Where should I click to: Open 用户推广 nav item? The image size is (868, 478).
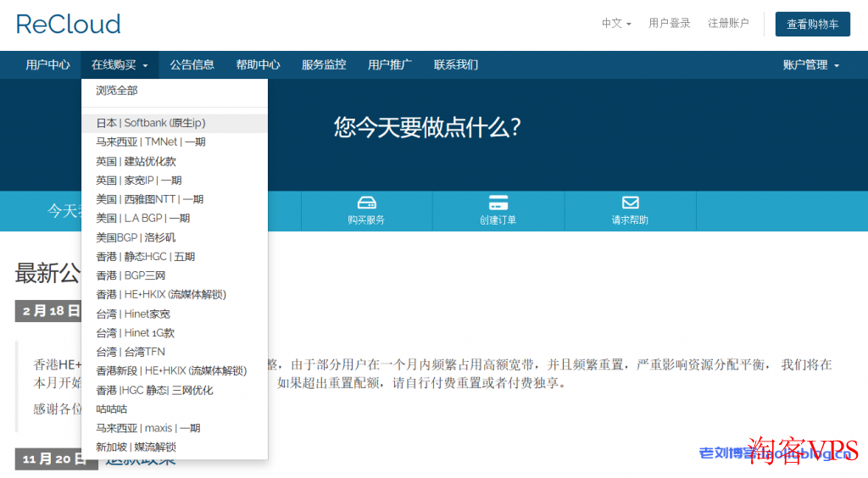coord(390,64)
